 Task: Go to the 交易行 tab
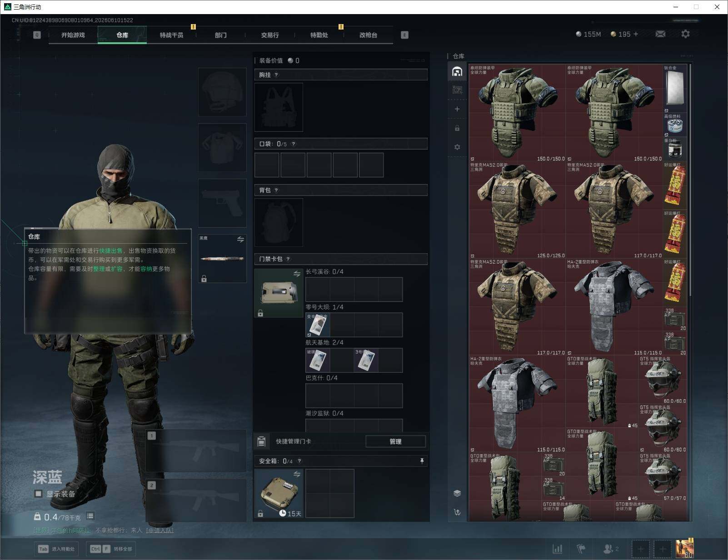(x=270, y=35)
